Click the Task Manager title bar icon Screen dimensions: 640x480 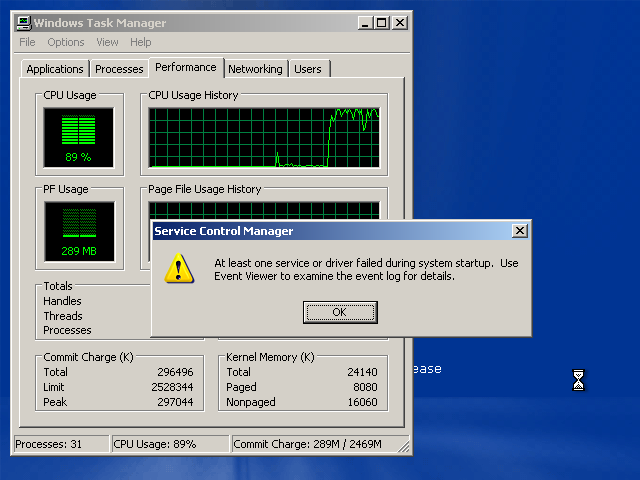pyautogui.click(x=24, y=23)
